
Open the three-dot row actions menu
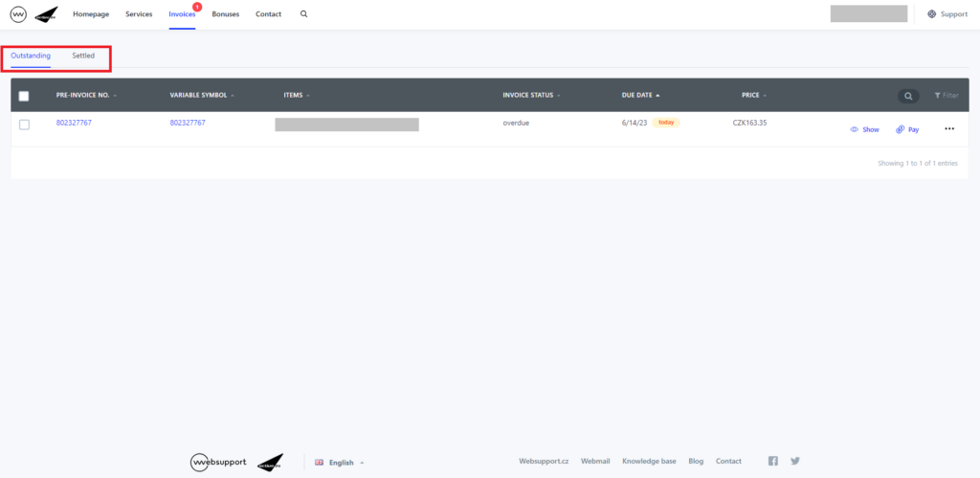pos(949,129)
